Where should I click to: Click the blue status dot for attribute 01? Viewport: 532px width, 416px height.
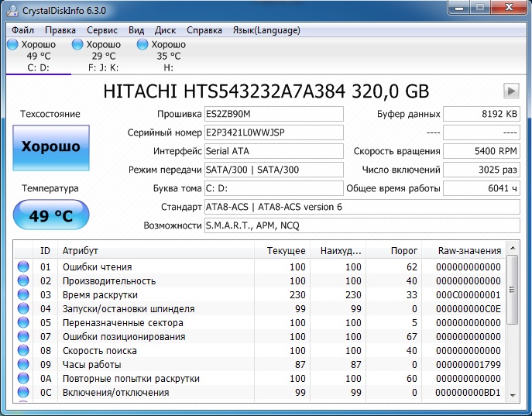point(23,266)
